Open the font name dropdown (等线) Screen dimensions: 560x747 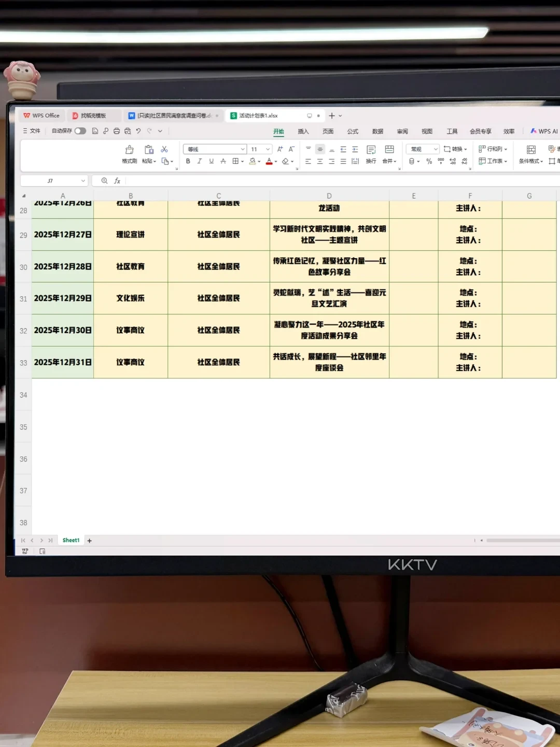(243, 149)
